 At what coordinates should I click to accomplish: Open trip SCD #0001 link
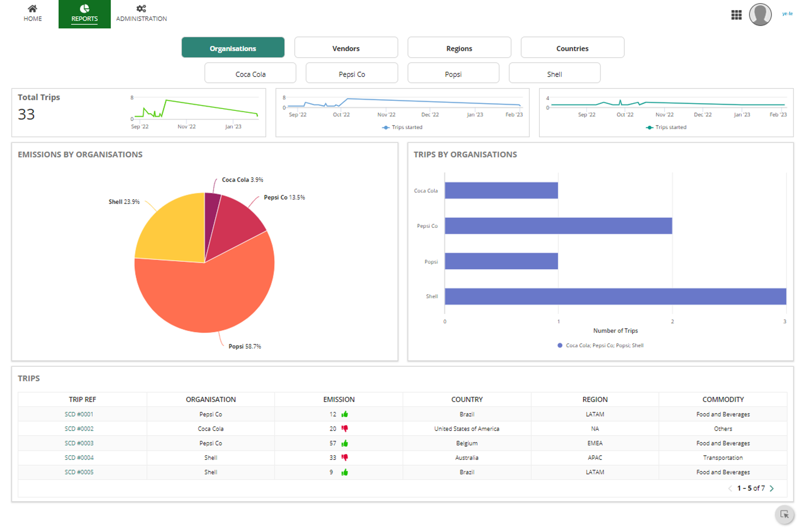pyautogui.click(x=79, y=414)
